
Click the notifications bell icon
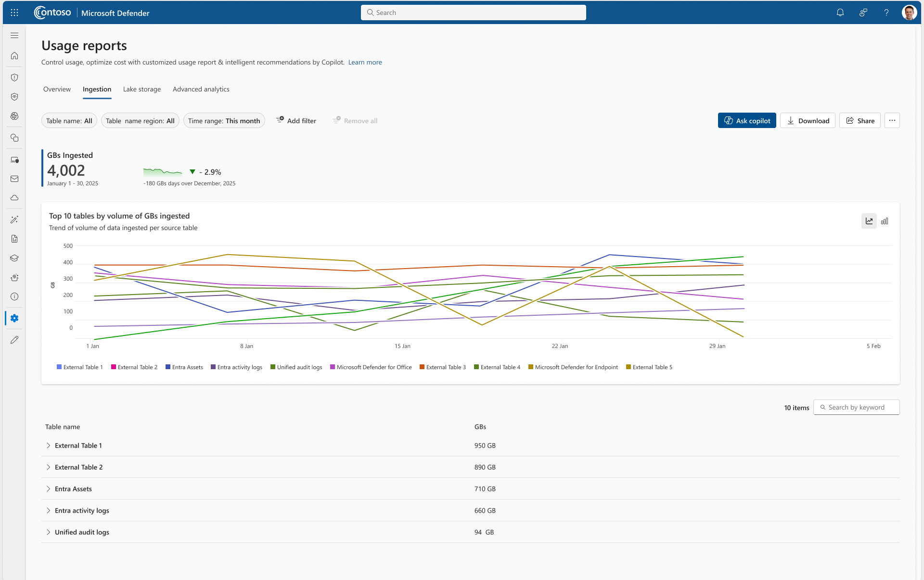pos(840,13)
